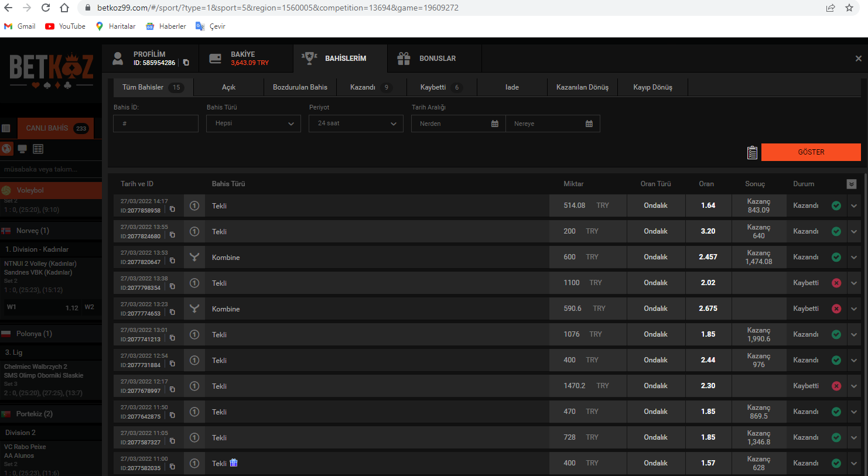The image size is (868, 476).
Task: Click the gift bonus icon beside Tekli
Action: tap(234, 463)
